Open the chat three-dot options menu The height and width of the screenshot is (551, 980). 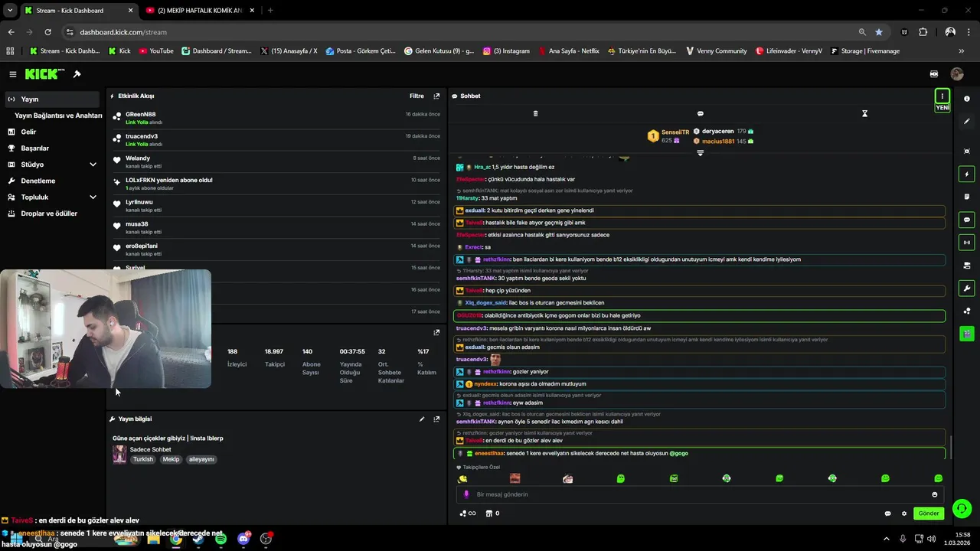coord(942,96)
